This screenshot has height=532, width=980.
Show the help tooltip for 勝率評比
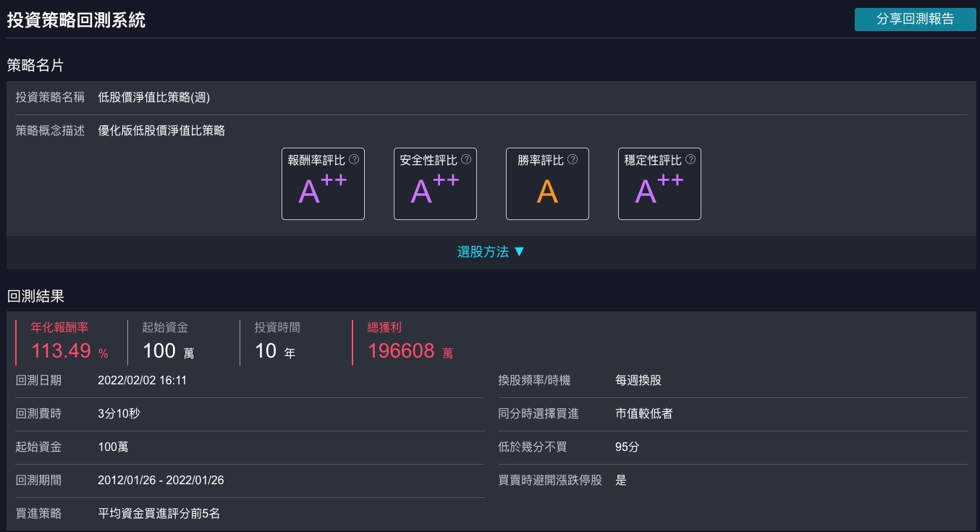point(573,160)
